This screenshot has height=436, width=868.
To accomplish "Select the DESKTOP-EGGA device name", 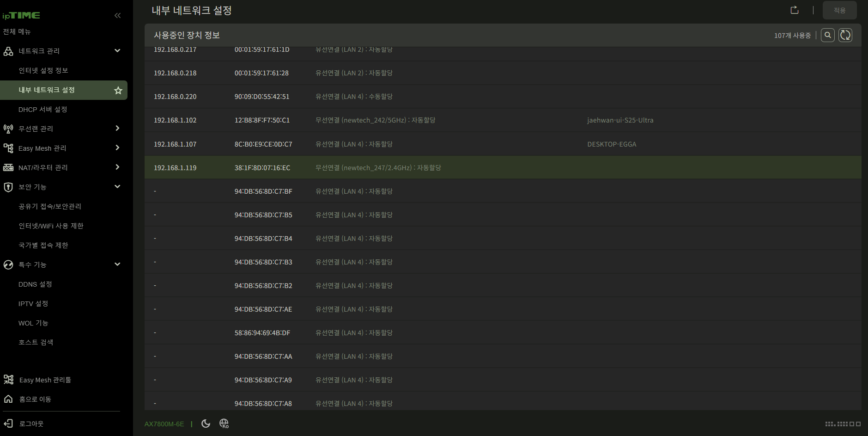I will [x=612, y=144].
